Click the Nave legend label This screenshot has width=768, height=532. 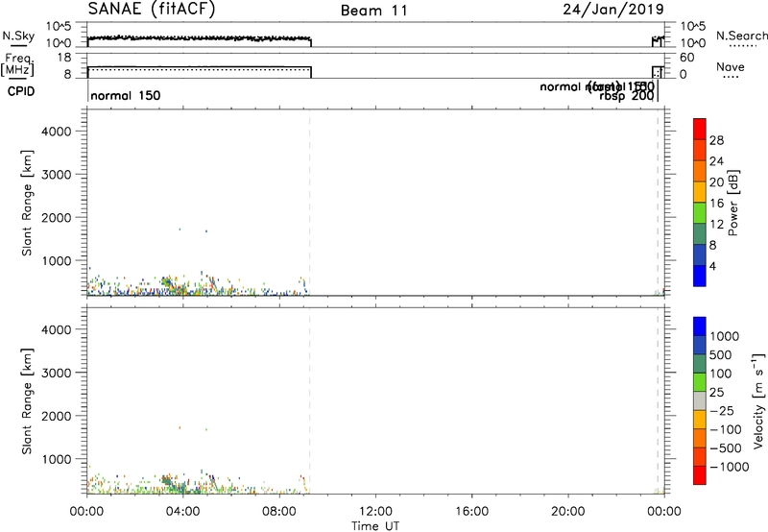click(731, 67)
